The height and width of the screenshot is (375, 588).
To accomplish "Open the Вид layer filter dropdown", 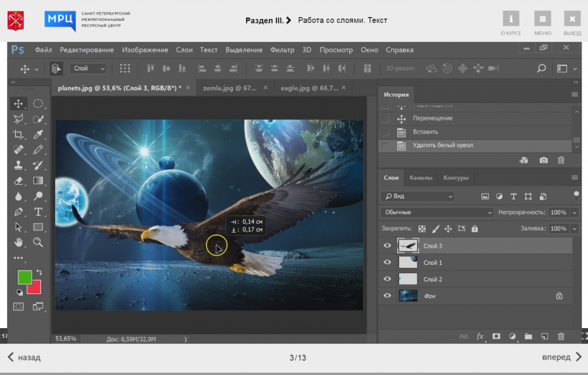I will [418, 196].
